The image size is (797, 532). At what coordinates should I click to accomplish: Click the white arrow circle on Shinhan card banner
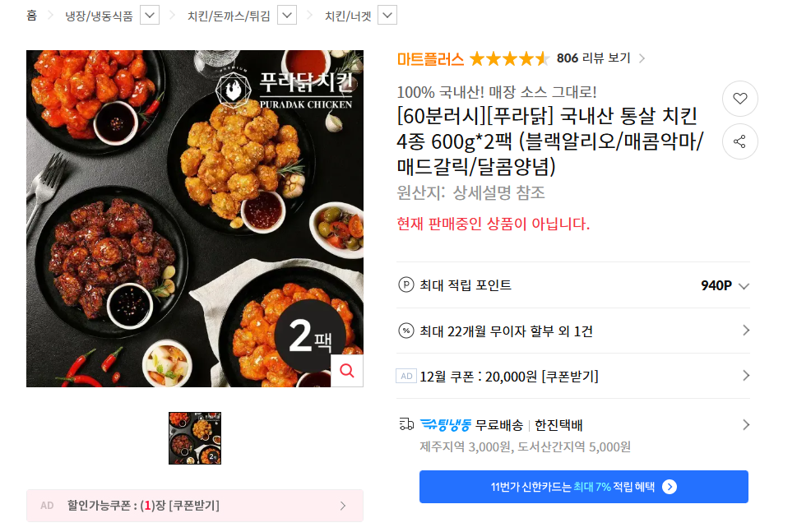tap(670, 487)
